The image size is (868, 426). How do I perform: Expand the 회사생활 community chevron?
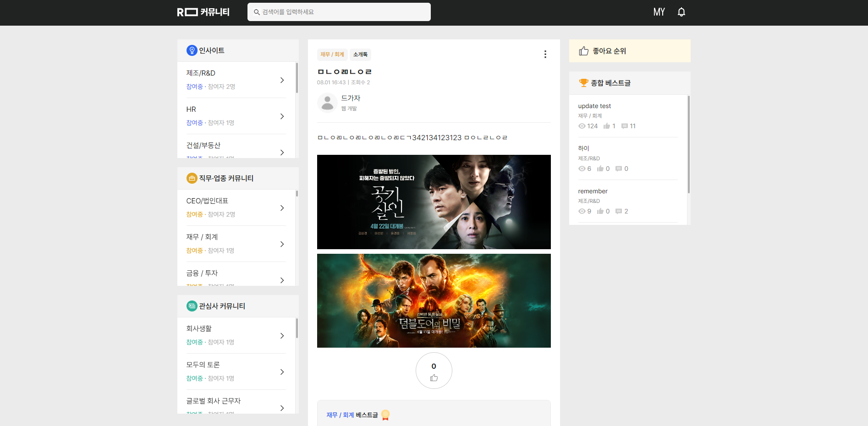(x=282, y=336)
